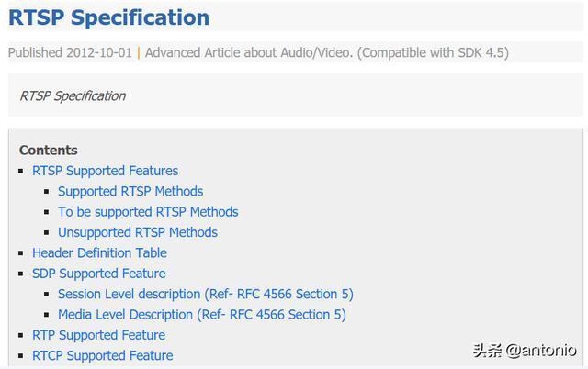
Task: Jump to Unsupported RTSP Methods
Action: point(138,232)
